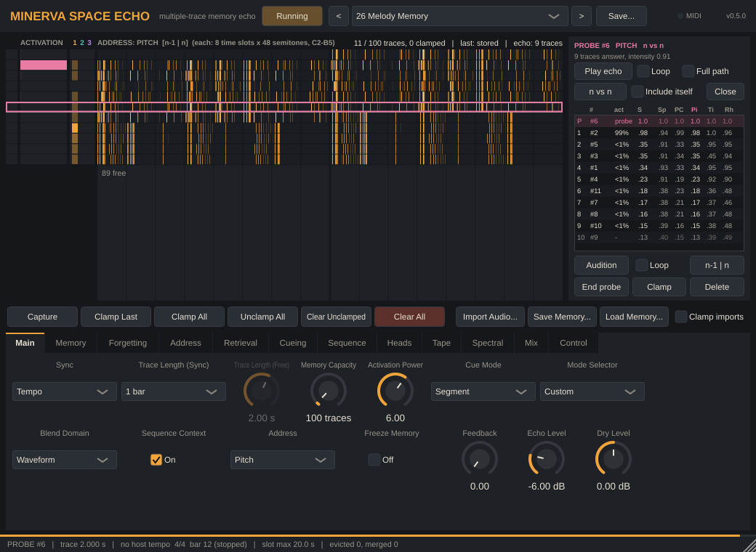
Task: Click the n vs n mode button
Action: point(600,92)
